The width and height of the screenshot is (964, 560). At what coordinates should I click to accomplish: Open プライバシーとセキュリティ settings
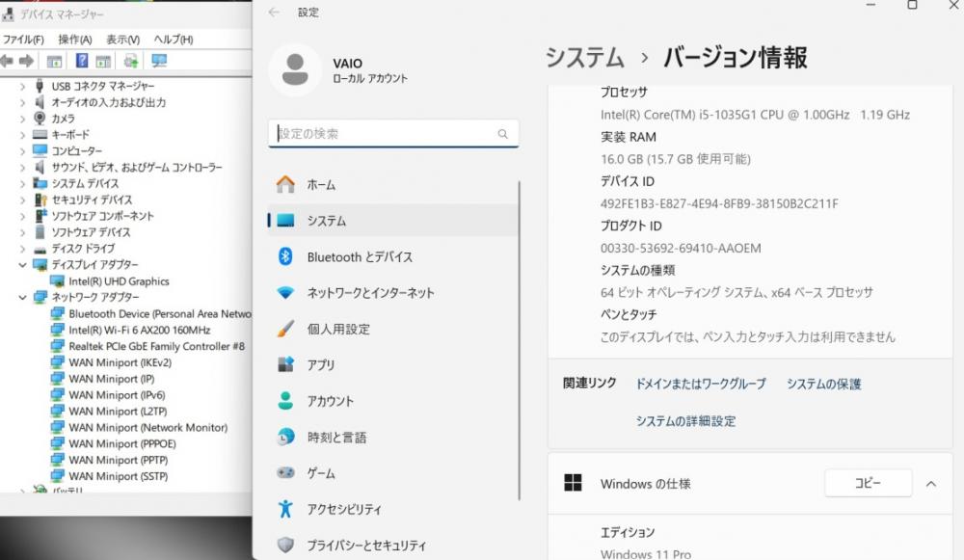point(393,546)
